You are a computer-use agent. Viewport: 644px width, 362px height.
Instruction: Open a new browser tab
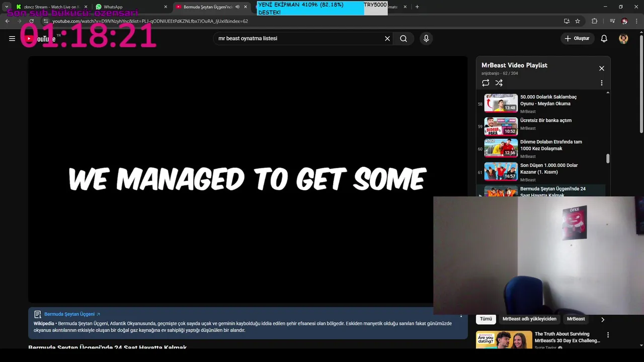click(x=417, y=7)
